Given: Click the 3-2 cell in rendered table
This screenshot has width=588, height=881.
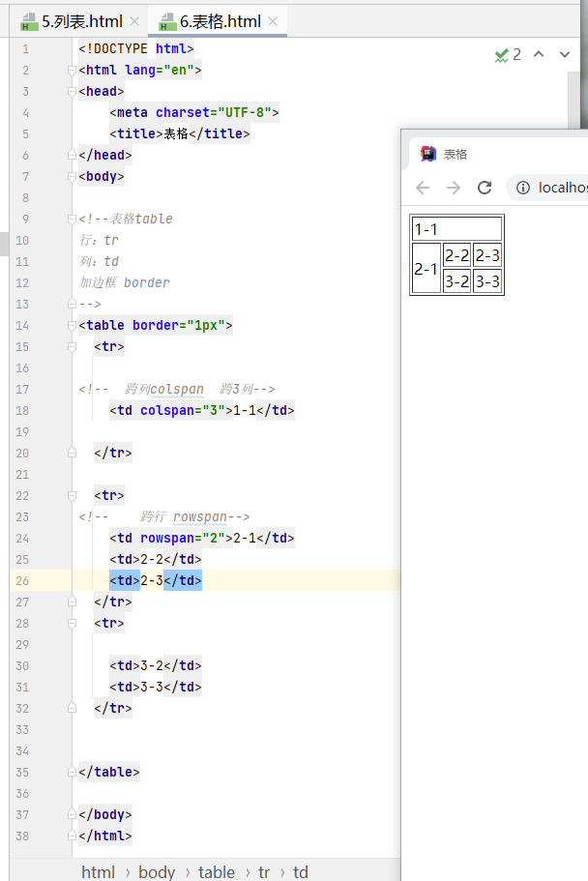Looking at the screenshot, I should point(457,280).
